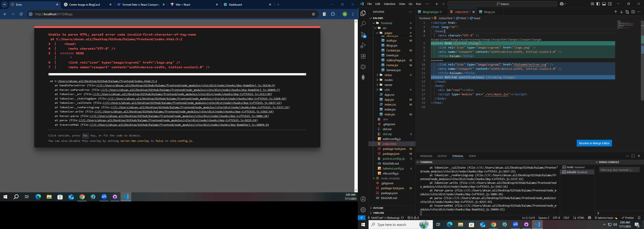Open the Search view in VS Code activity bar
Viewport: 644px width, 229px height.
click(x=363, y=24)
